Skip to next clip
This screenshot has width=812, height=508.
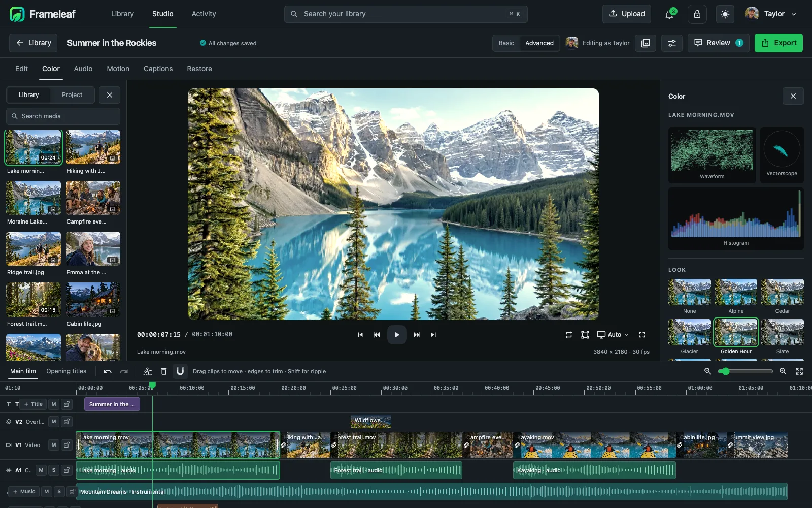click(x=417, y=335)
